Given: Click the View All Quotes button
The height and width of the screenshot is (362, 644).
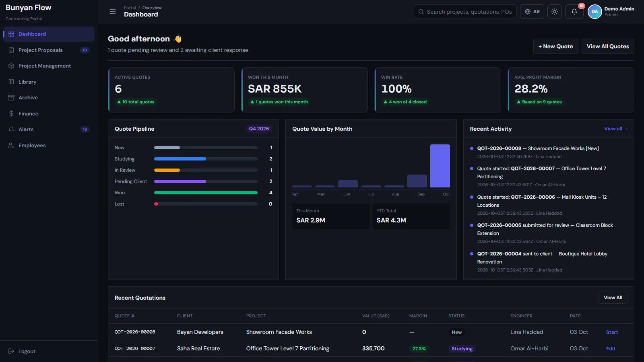Looking at the screenshot, I should pyautogui.click(x=608, y=46).
